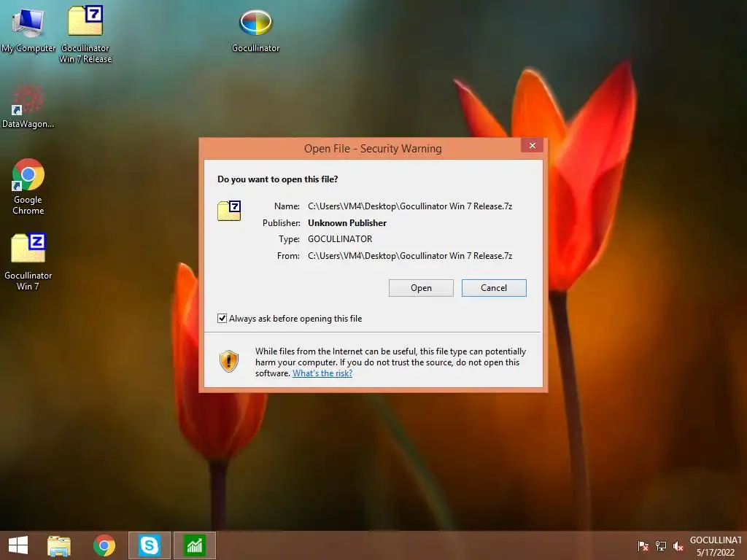Switch to Skype in the taskbar

coord(149,545)
